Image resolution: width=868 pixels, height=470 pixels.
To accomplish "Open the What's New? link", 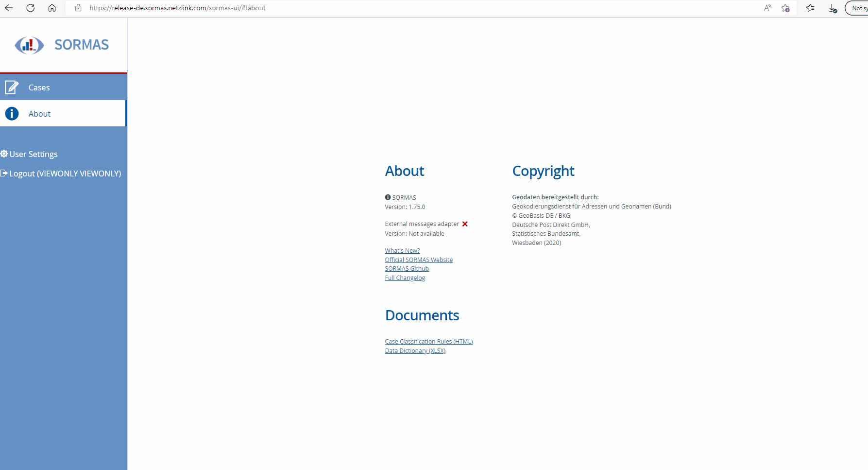I will pyautogui.click(x=402, y=250).
